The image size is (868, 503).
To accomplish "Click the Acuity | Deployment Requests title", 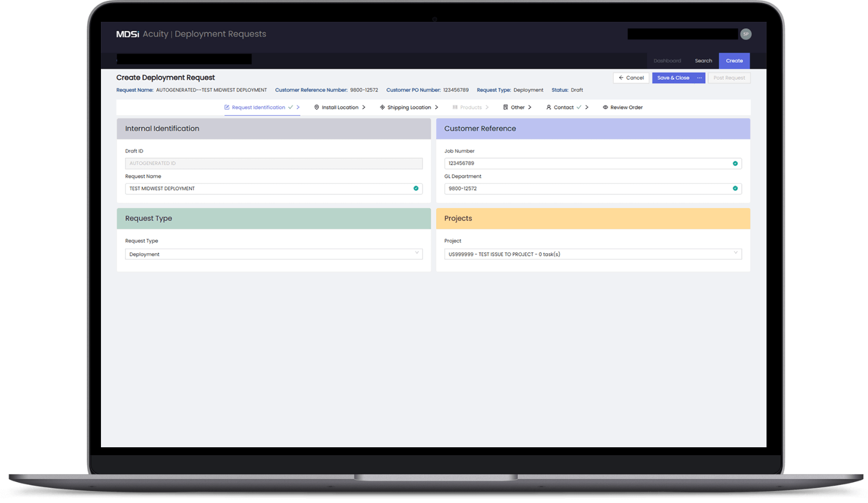I will pyautogui.click(x=204, y=34).
